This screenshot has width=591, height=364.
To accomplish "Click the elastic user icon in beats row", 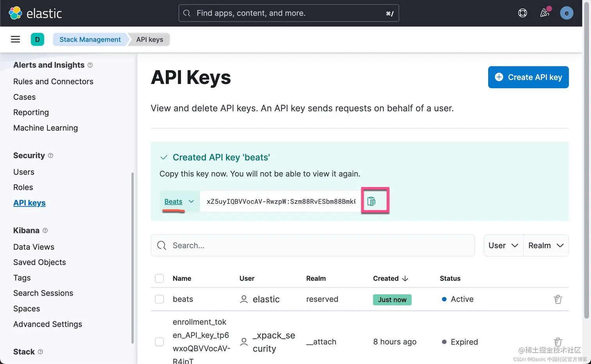I will pyautogui.click(x=244, y=299).
